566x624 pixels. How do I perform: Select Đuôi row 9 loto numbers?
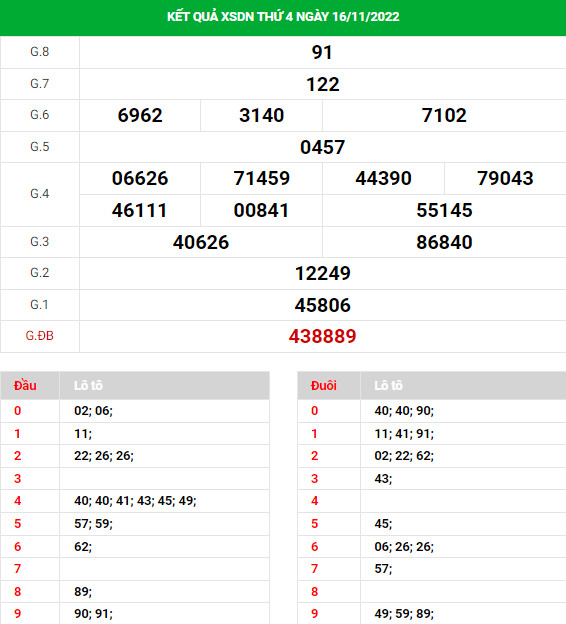(404, 613)
